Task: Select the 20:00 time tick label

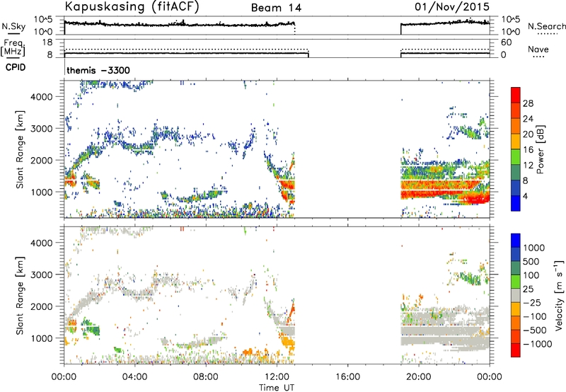Action: point(418,377)
